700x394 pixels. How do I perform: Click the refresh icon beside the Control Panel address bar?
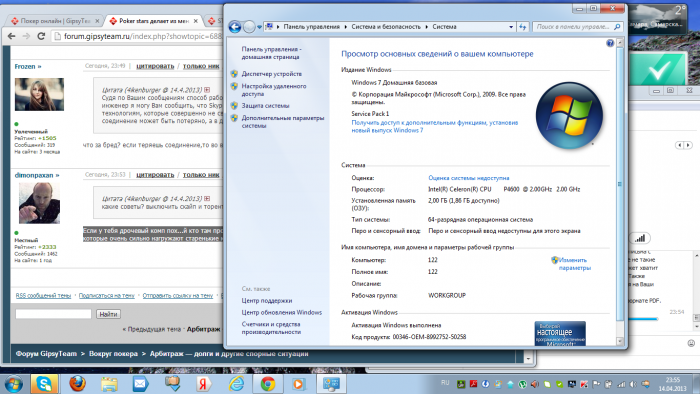click(x=523, y=27)
